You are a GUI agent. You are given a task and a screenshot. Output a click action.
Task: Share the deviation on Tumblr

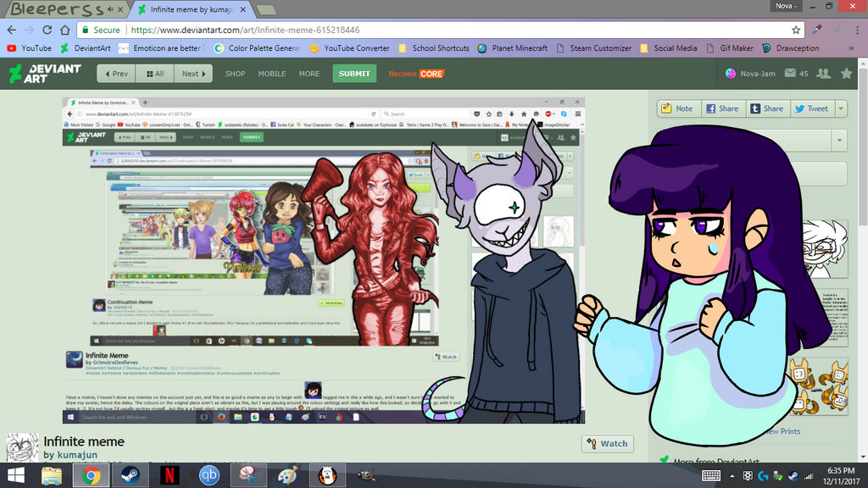point(768,108)
